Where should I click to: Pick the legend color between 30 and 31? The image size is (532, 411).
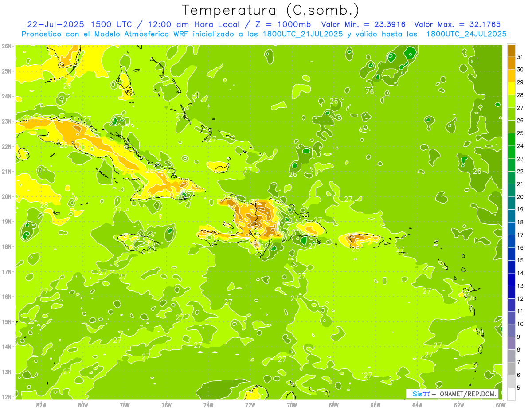(x=511, y=63)
